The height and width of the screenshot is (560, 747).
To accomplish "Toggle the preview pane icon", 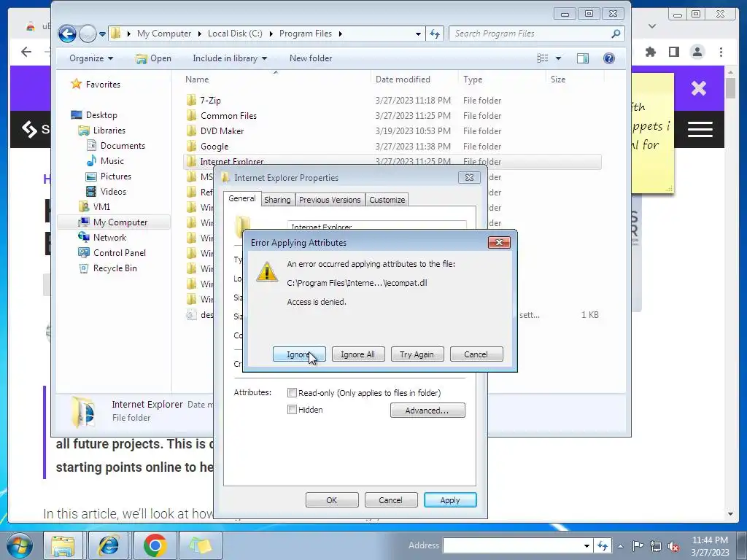I will pos(583,58).
